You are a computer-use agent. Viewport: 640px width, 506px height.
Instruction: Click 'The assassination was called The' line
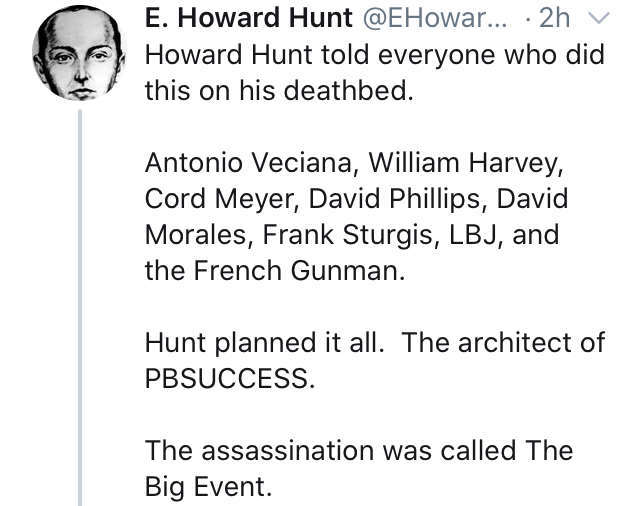point(359,451)
